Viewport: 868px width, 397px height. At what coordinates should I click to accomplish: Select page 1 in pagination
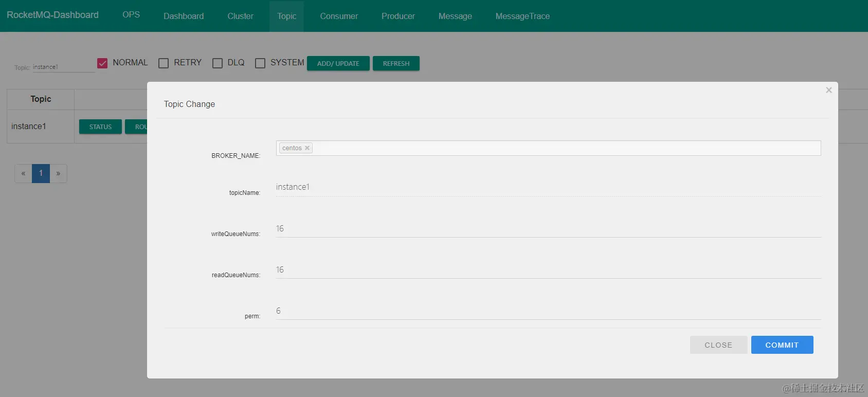pyautogui.click(x=41, y=173)
